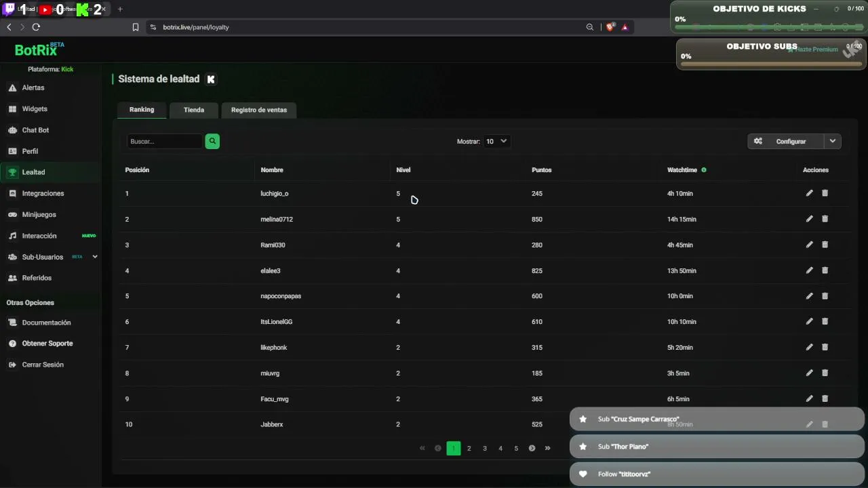Expand the Sub-Usuarios sidebar submenu

pyautogui.click(x=95, y=257)
